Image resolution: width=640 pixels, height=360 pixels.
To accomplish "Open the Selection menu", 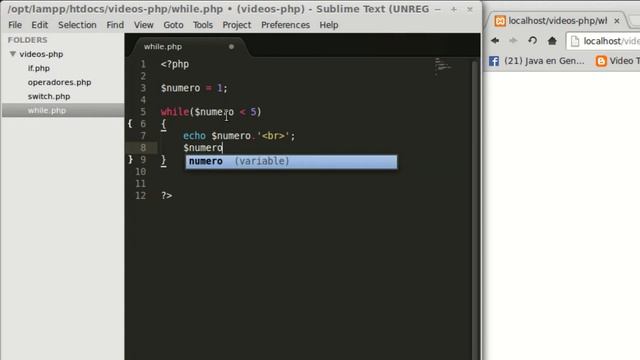I will coord(77,25).
